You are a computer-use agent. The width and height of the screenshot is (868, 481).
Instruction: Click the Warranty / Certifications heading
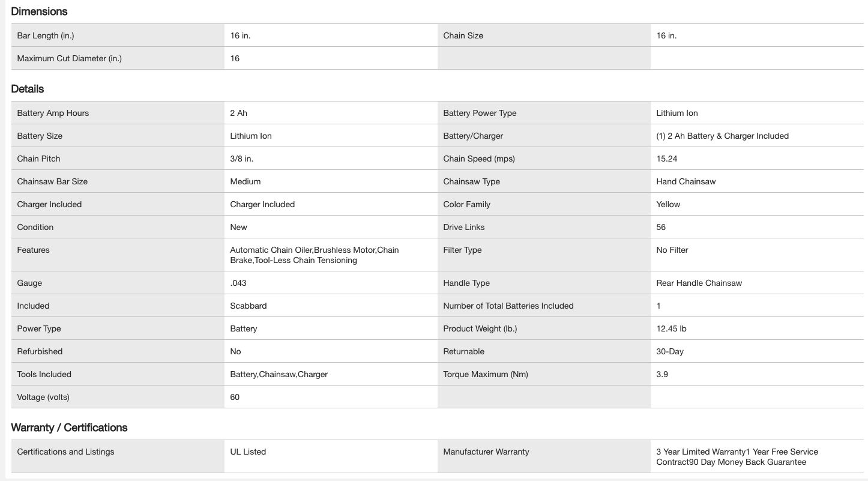(x=69, y=428)
